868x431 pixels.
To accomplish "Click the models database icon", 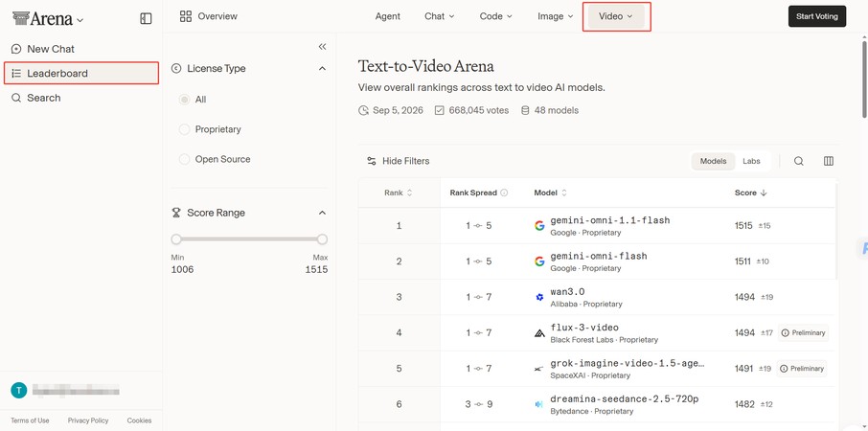I will point(525,111).
